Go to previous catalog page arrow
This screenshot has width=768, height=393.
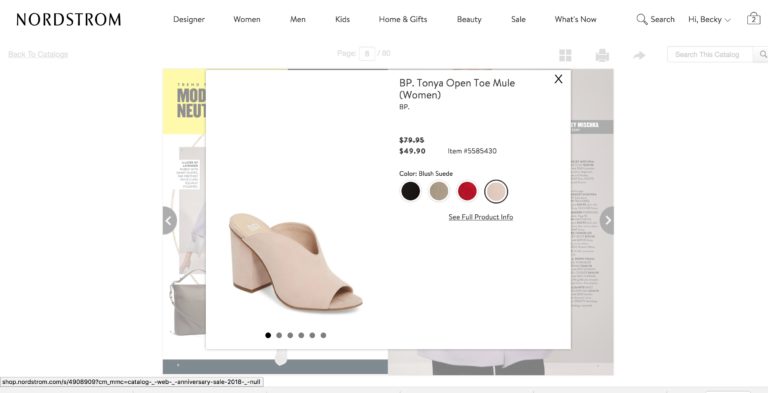pyautogui.click(x=169, y=221)
